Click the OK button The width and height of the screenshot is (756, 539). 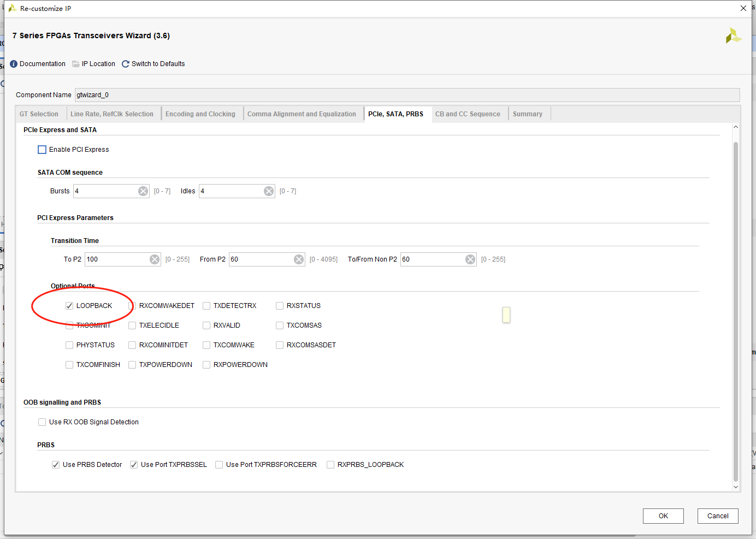coord(663,516)
